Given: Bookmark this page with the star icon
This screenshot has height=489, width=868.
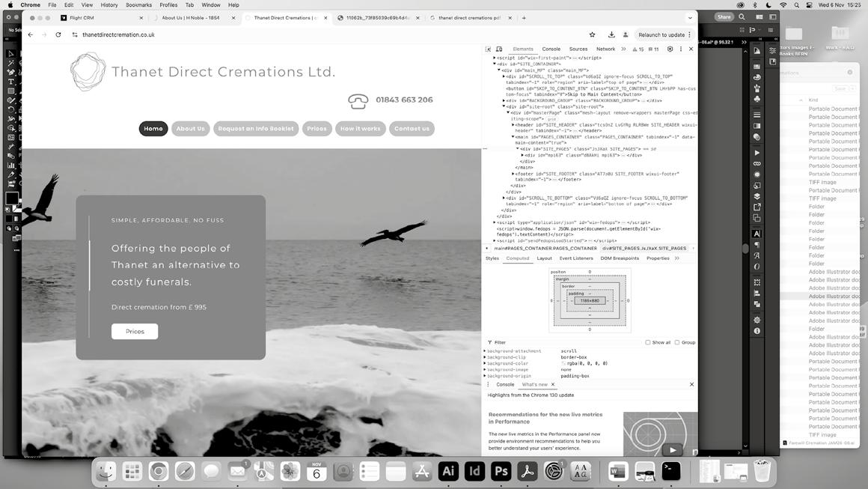Looking at the screenshot, I should 593,34.
